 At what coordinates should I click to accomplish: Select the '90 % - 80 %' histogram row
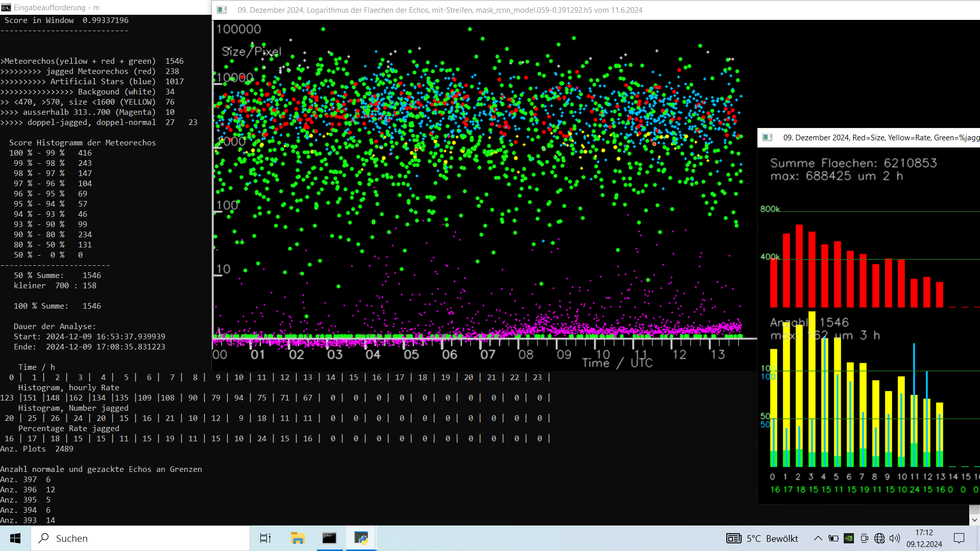[53, 235]
